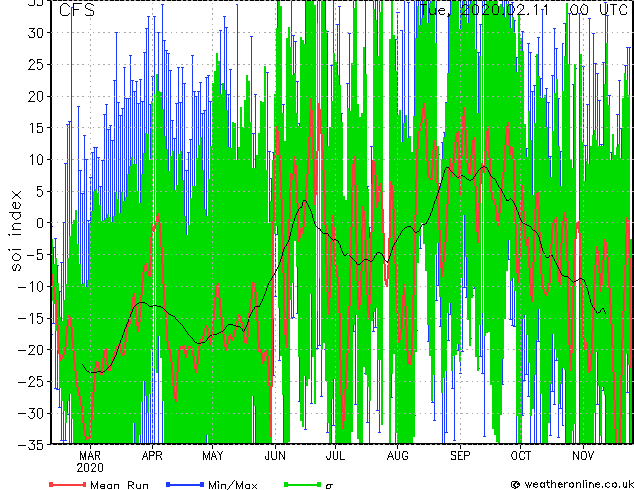Click the y-axis value '-5'

[x=35, y=255]
